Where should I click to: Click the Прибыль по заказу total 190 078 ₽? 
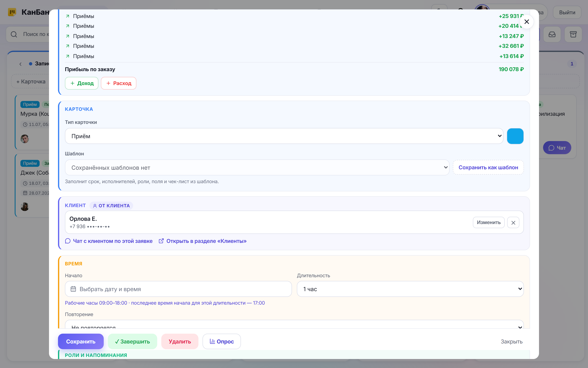pos(511,69)
